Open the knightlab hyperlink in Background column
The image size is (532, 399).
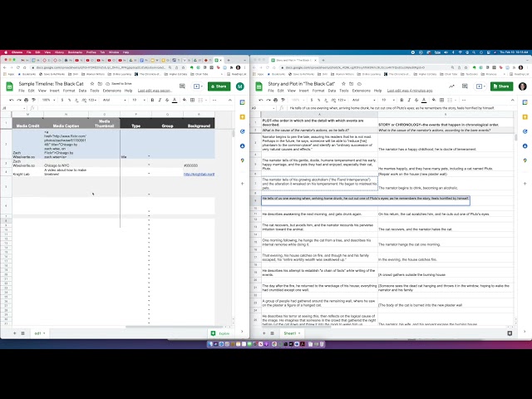coord(199,174)
